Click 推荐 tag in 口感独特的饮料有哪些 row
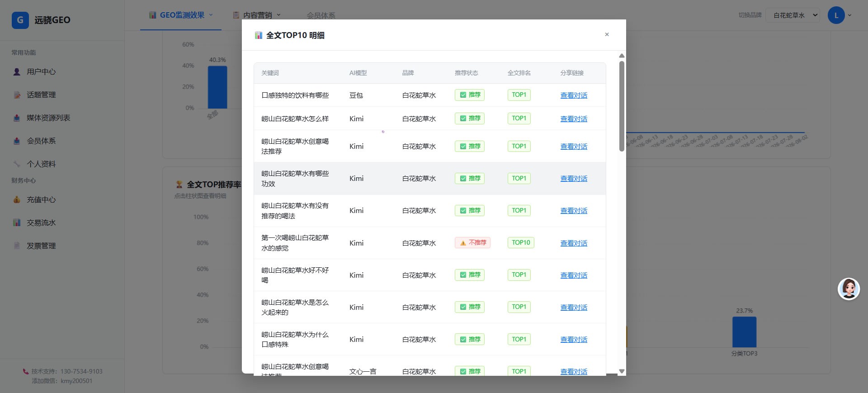Viewport: 868px width, 393px height. [470, 95]
